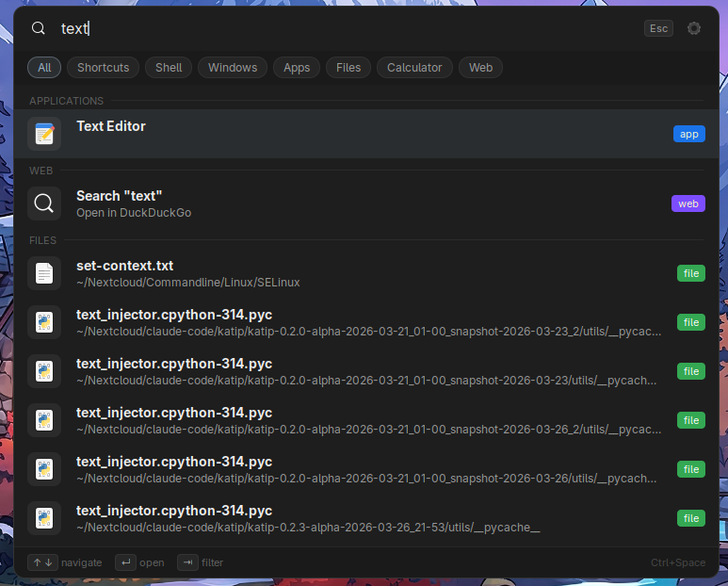Select the All filter tab
Screen dimensions: 728x586
[44, 68]
